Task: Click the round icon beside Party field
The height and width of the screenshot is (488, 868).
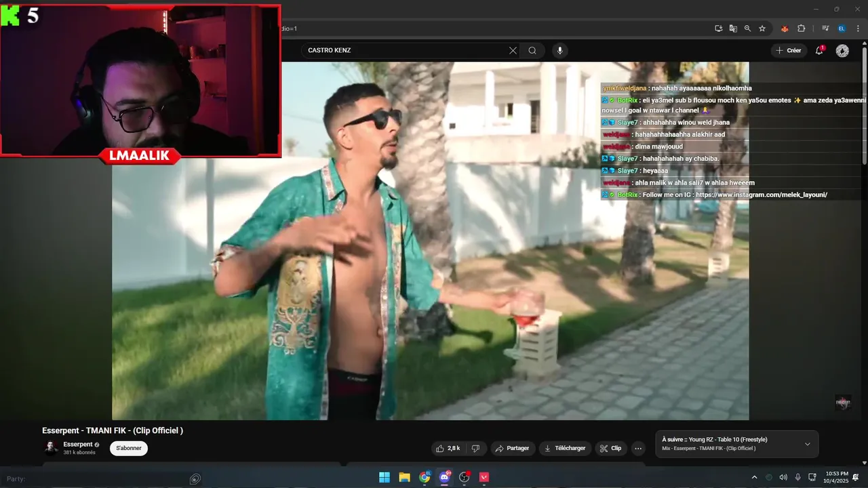Action: (x=195, y=479)
